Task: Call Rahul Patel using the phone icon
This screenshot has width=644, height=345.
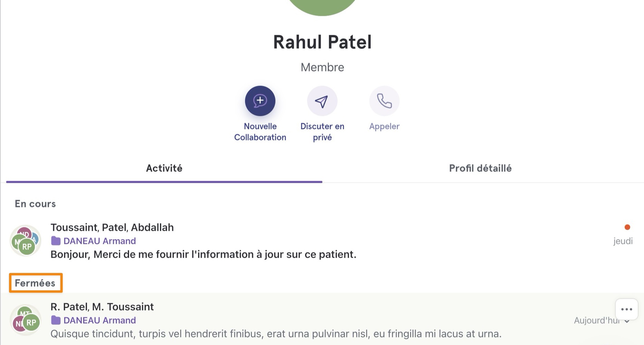Action: (x=384, y=101)
